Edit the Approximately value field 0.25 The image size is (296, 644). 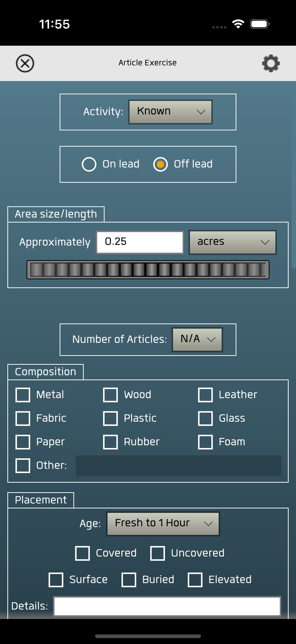point(140,242)
